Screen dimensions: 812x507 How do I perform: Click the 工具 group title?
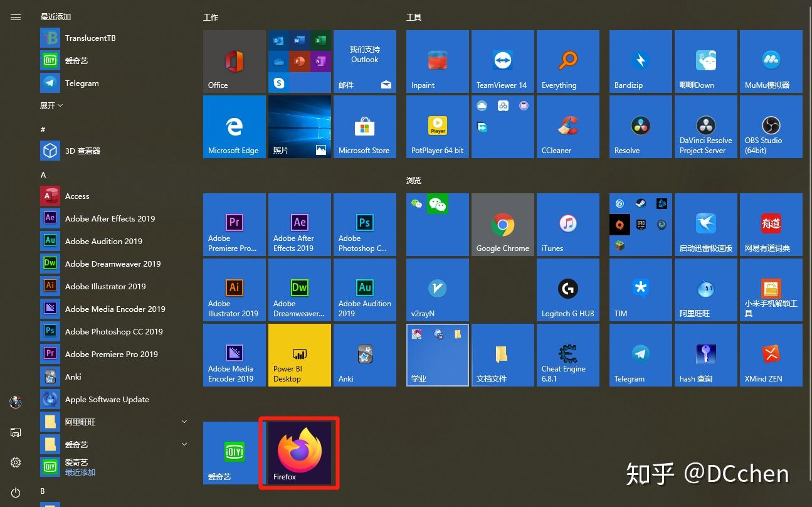(x=414, y=17)
